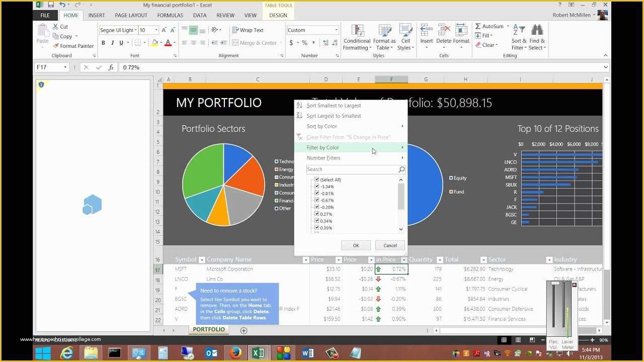Open the DATA ribbon tab
The height and width of the screenshot is (362, 644).
(200, 16)
